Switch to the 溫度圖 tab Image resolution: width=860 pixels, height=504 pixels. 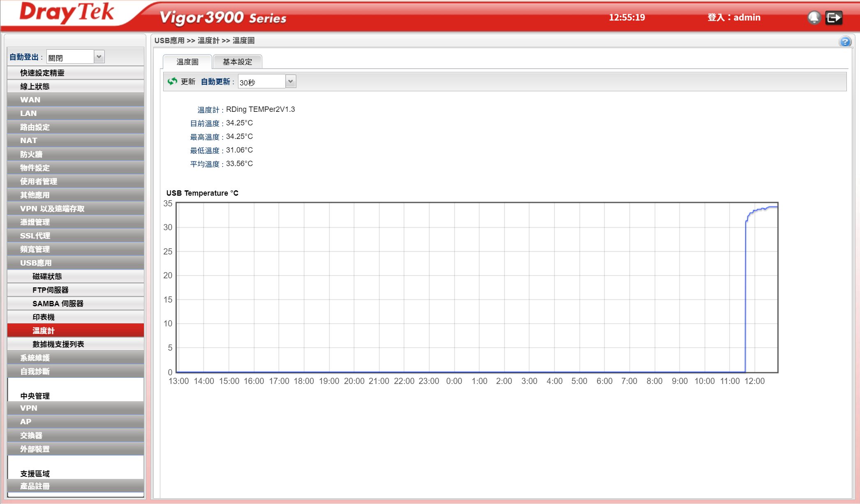[187, 62]
